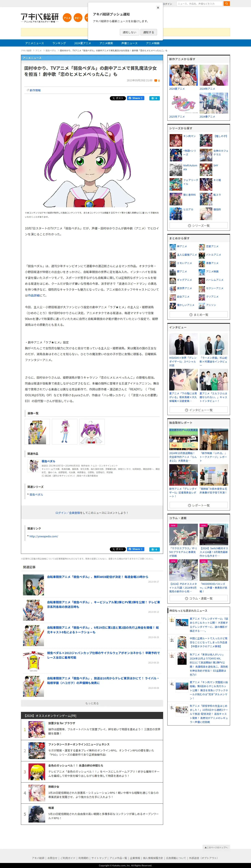Open the 【推しの子】 series link
This screenshot has height=868, width=251.
(x=221, y=136)
